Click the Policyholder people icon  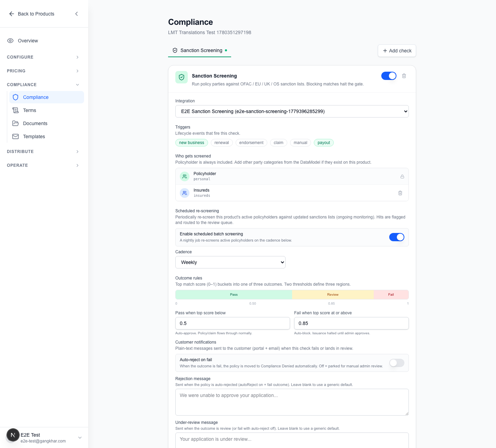pyautogui.click(x=185, y=176)
